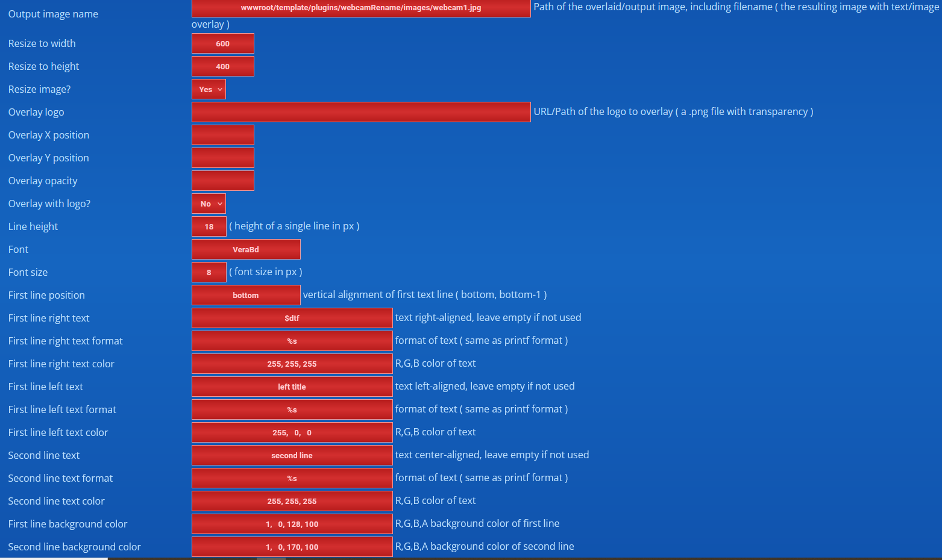Viewport: 942px width, 560px height.
Task: Select the Overlay opacity field
Action: [x=222, y=181]
